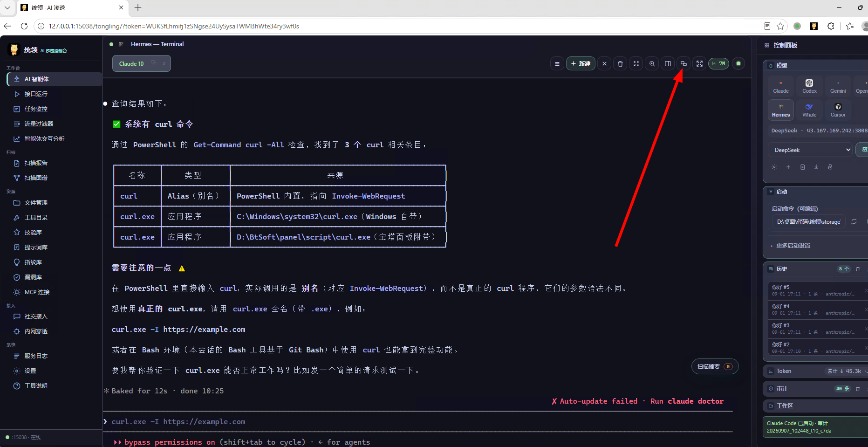Click the 7M usage chart badge
The height and width of the screenshot is (447, 868).
point(718,64)
